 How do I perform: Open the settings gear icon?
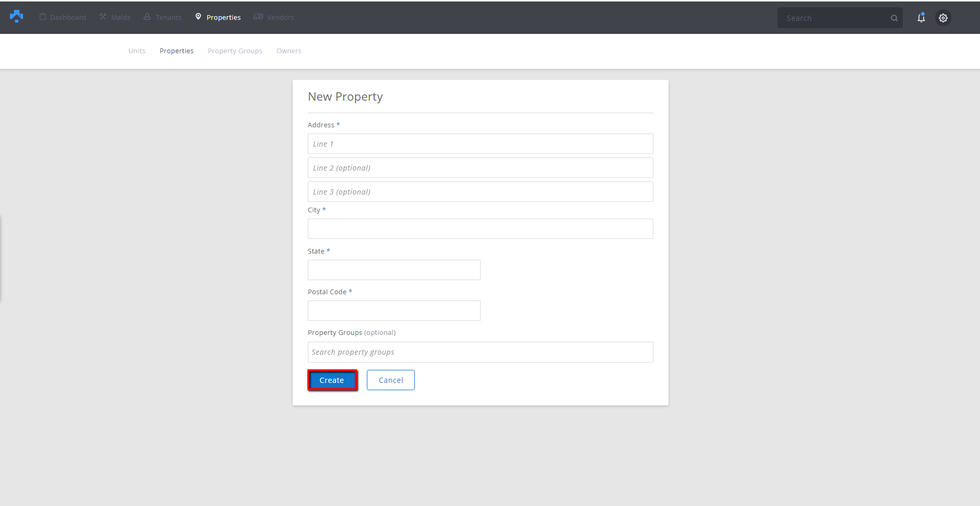(x=943, y=18)
